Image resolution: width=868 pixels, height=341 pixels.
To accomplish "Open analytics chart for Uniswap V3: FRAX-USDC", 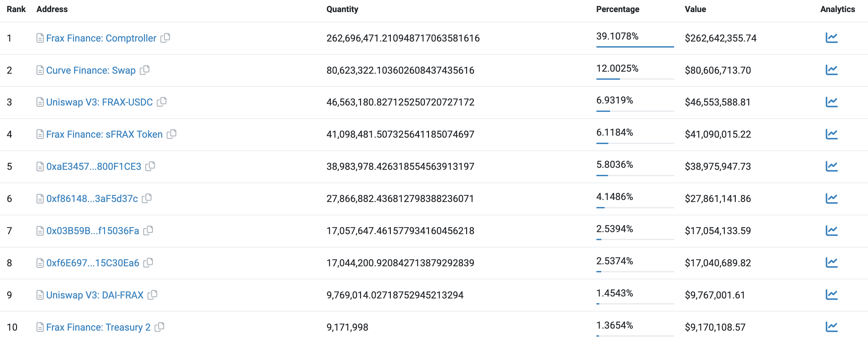I will click(832, 102).
